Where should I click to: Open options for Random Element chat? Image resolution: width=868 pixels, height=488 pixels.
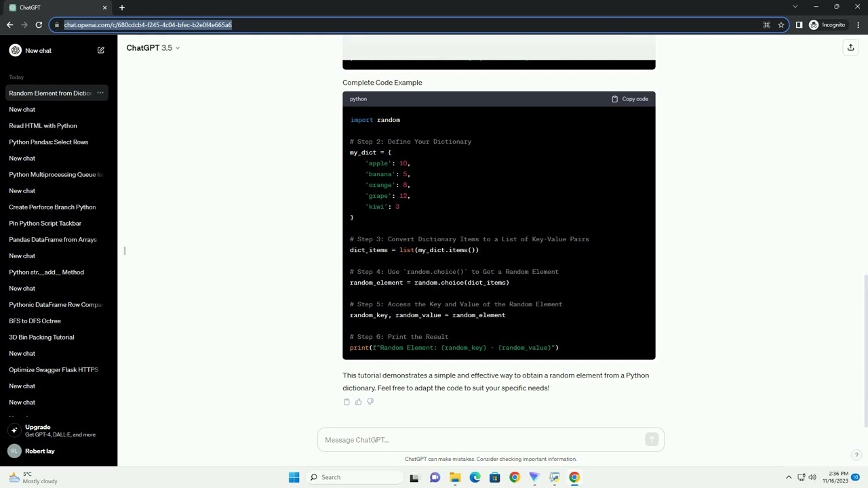(100, 93)
